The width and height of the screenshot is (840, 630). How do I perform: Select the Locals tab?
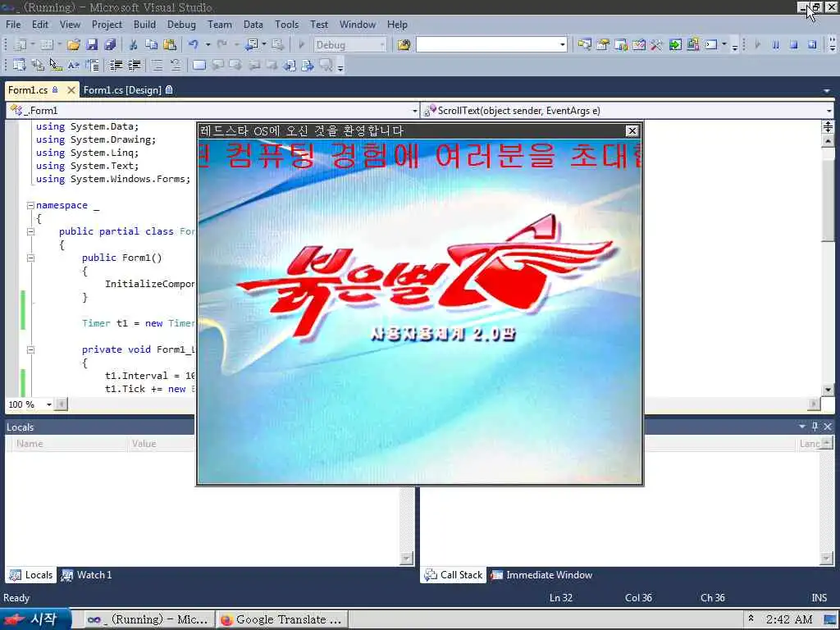[x=31, y=575]
